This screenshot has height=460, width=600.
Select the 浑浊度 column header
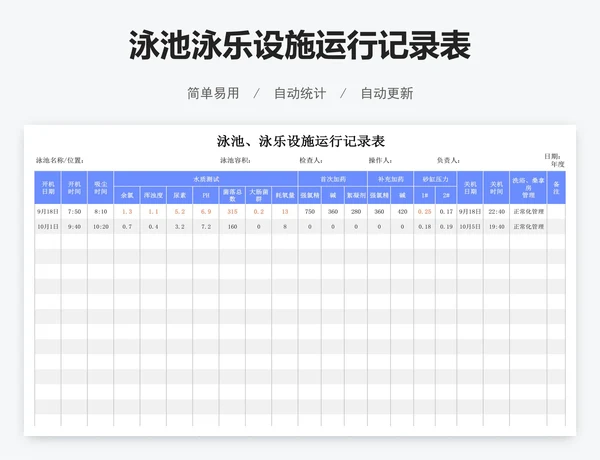click(153, 195)
